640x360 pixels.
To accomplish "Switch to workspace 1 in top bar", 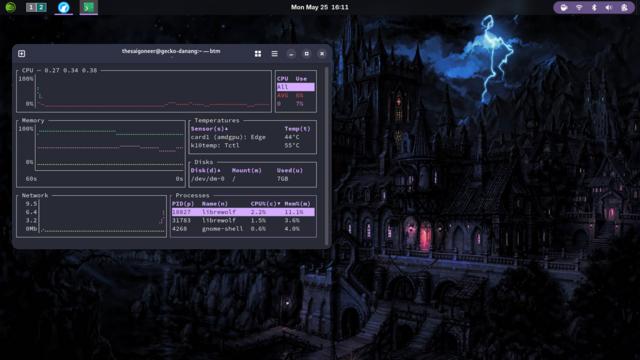I will pyautogui.click(x=31, y=7).
